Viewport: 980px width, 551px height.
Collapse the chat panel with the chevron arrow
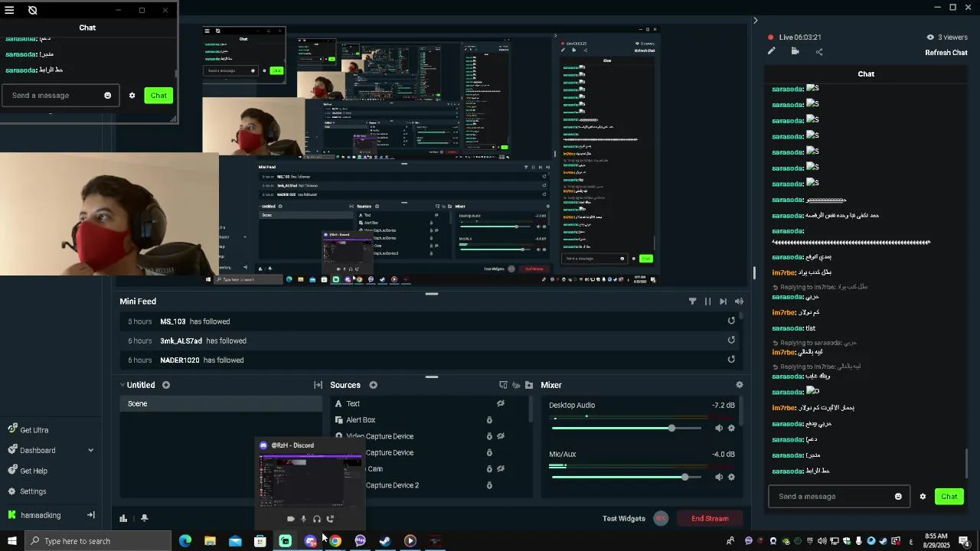[x=755, y=21]
